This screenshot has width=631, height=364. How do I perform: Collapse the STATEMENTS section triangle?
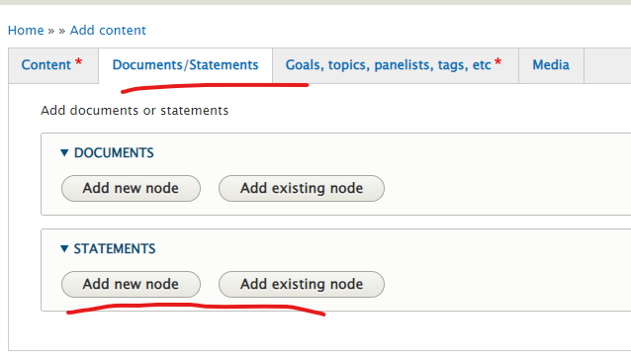pos(64,249)
